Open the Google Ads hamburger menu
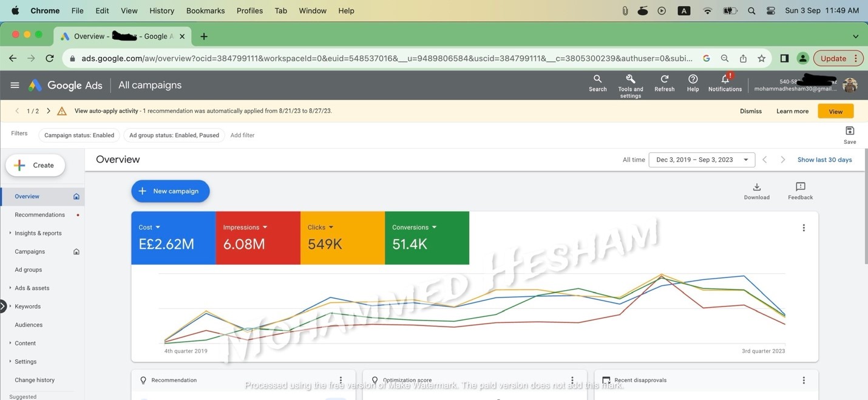Screen dimensions: 868x400 (15, 86)
